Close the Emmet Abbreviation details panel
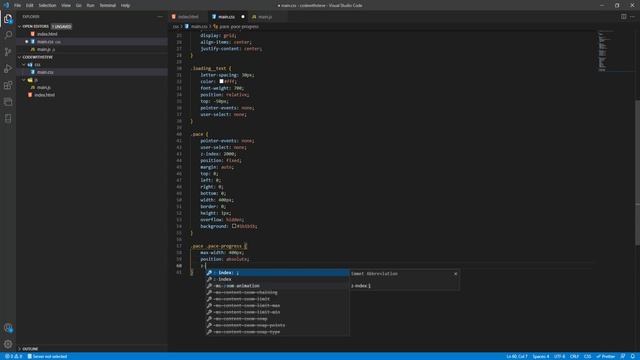640x360 pixels. 456,274
